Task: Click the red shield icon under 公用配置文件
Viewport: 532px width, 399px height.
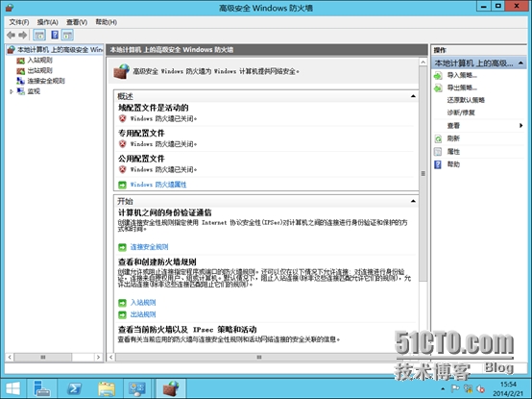Action: [x=123, y=169]
